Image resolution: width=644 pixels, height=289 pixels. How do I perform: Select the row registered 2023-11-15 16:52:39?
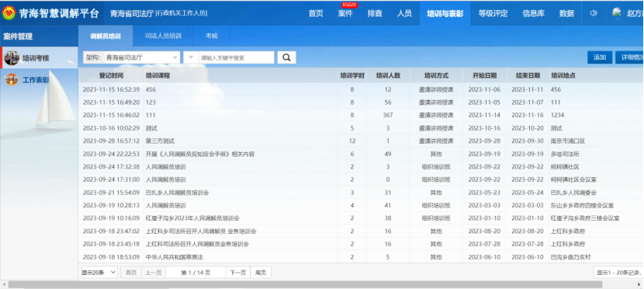coord(361,89)
